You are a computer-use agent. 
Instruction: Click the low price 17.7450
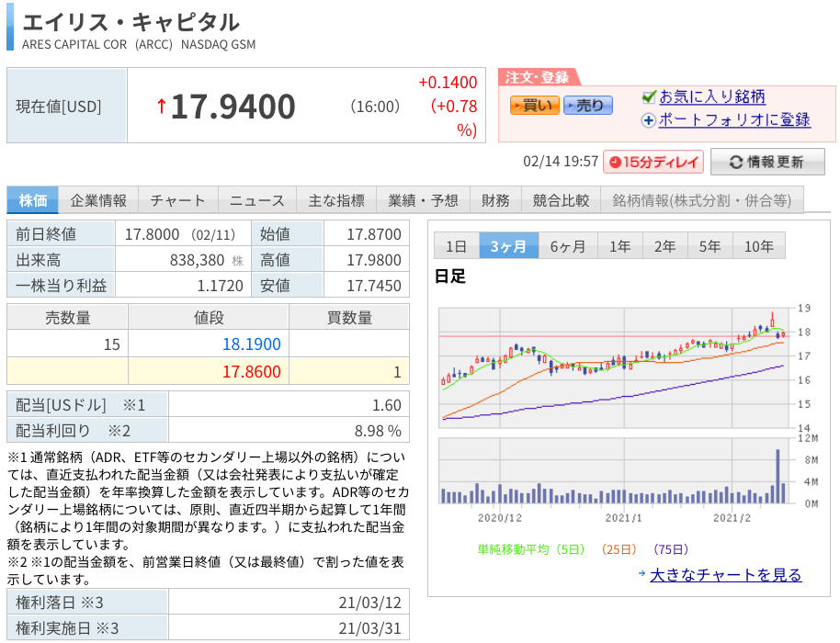click(374, 286)
